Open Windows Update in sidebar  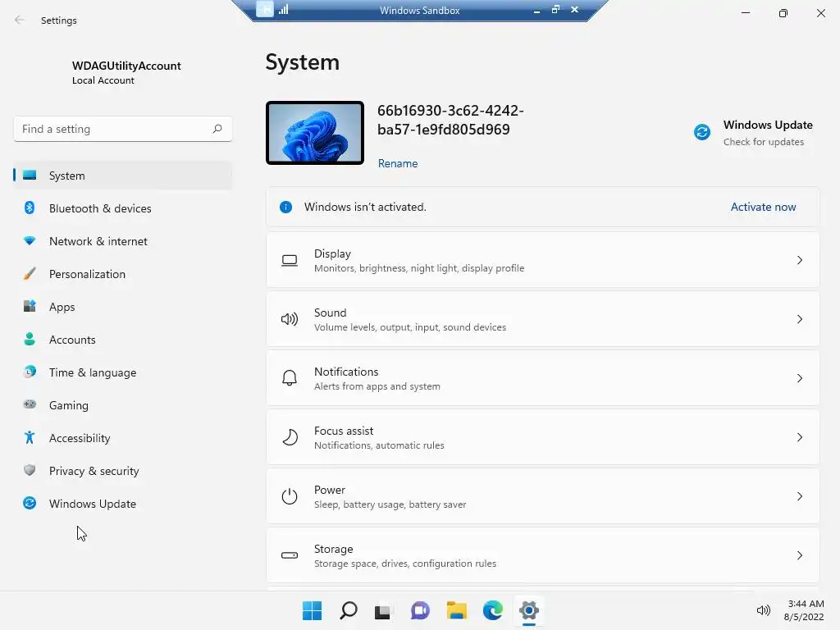123,503
